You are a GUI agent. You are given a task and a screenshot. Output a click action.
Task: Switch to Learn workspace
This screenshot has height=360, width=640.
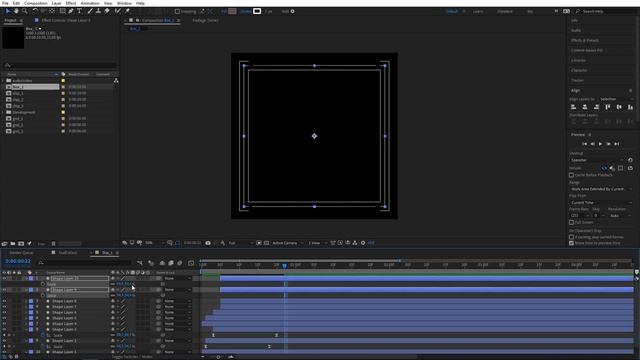478,11
